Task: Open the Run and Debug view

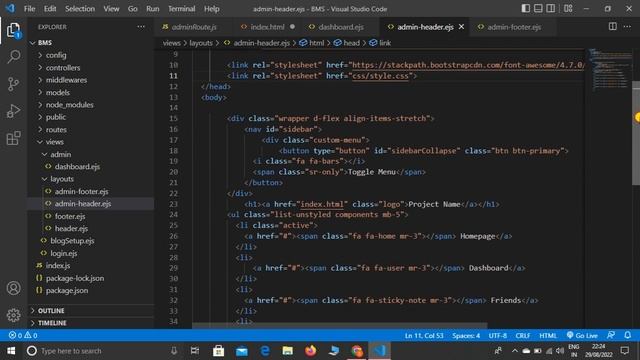Action: pos(13,111)
